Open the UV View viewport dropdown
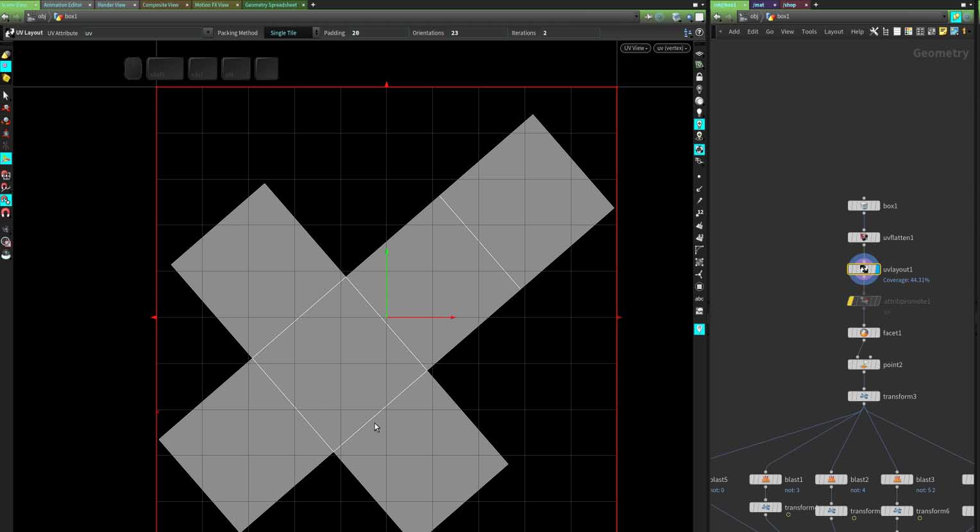 [x=635, y=48]
